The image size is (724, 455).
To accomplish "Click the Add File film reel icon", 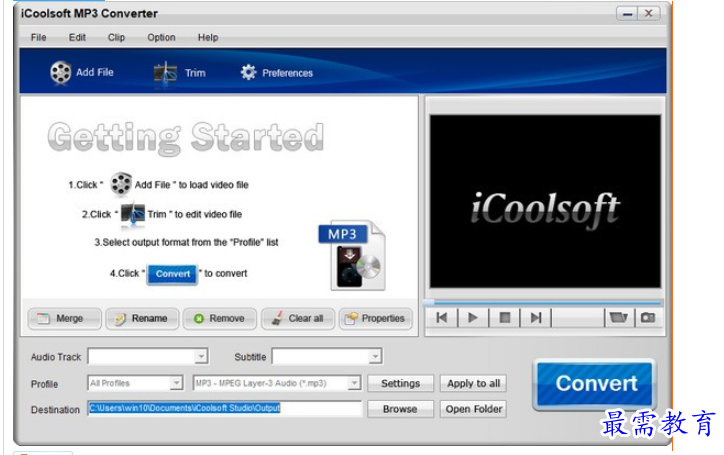I will click(x=60, y=73).
